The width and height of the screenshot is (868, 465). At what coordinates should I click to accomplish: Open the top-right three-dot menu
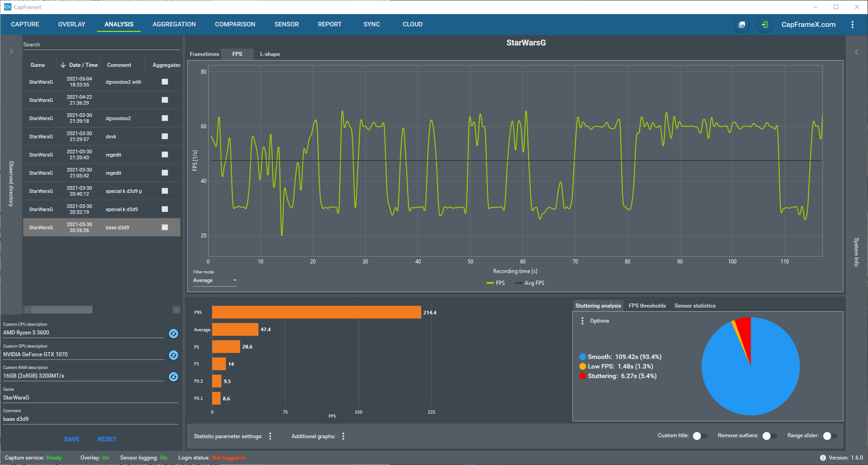853,25
